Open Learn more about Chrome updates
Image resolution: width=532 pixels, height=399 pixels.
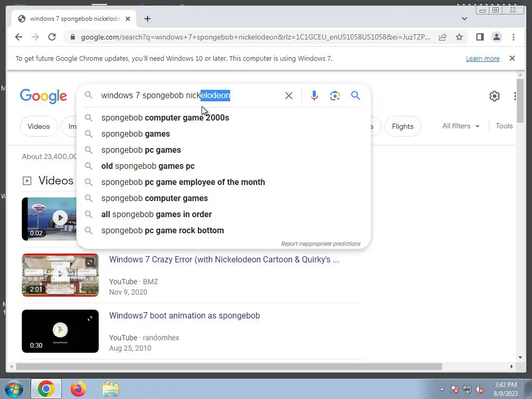point(483,58)
